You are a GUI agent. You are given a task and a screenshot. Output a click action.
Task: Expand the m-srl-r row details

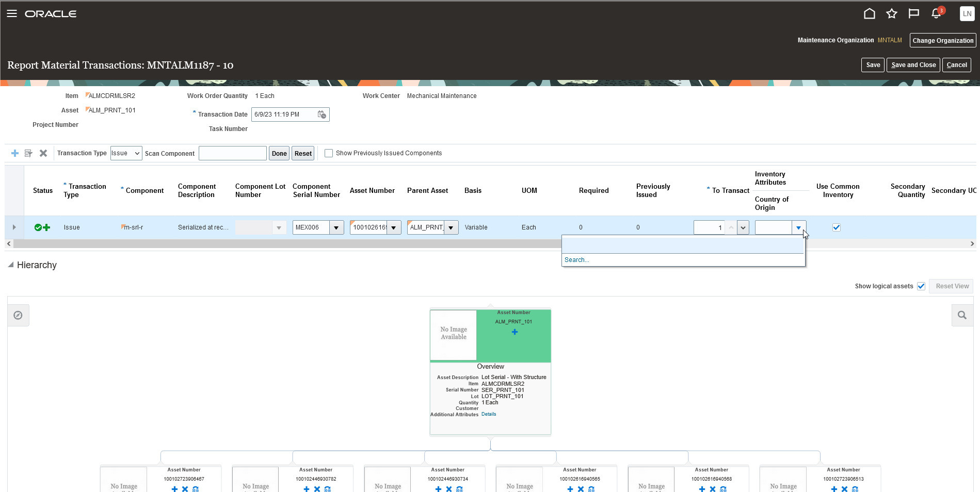(14, 227)
